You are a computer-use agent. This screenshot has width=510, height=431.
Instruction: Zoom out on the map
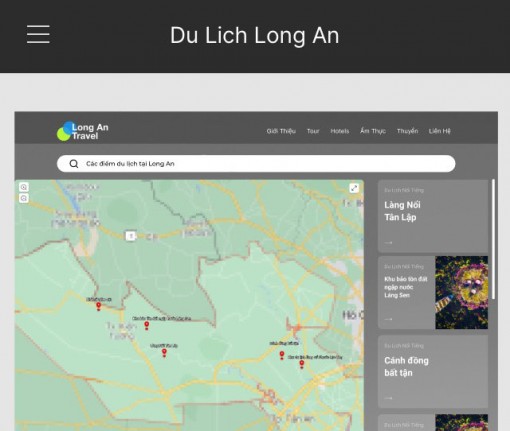click(x=24, y=198)
